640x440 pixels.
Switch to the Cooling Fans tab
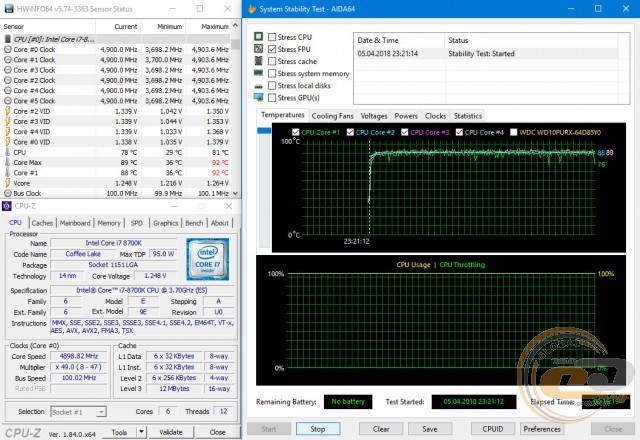point(332,116)
